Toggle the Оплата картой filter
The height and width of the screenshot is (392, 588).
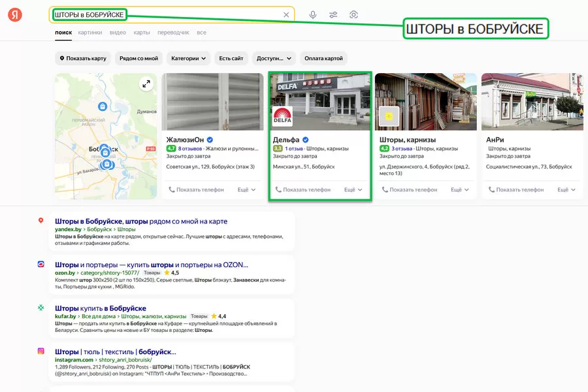pyautogui.click(x=323, y=58)
